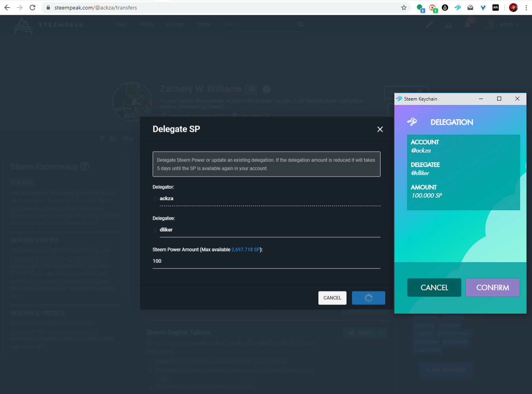Screen dimensions: 532x394
Task: Expand the dropdown arrow beside SEND
Action: 381,333
